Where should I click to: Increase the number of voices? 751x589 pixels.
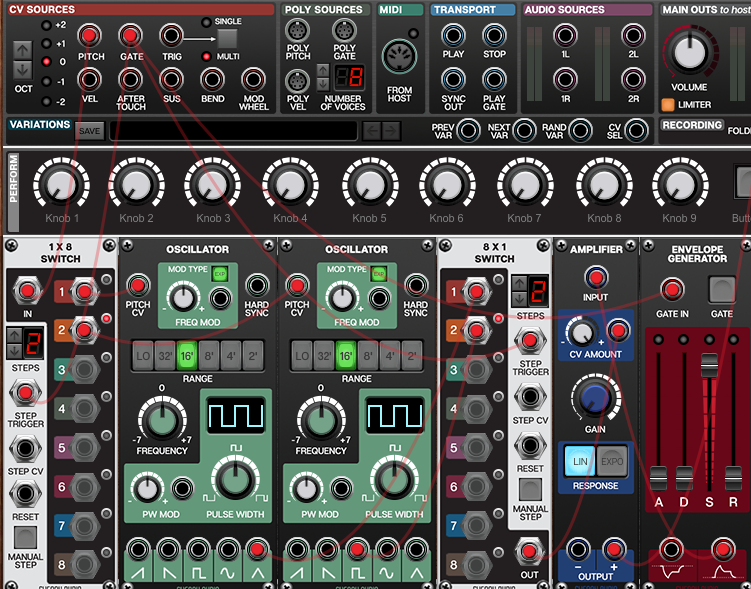point(323,70)
